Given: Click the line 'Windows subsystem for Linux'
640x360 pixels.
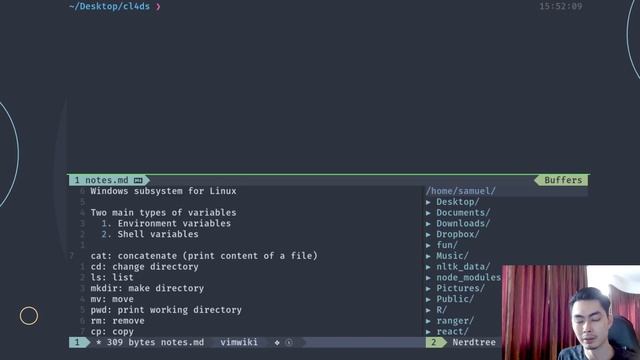Looking at the screenshot, I should click(x=163, y=191).
